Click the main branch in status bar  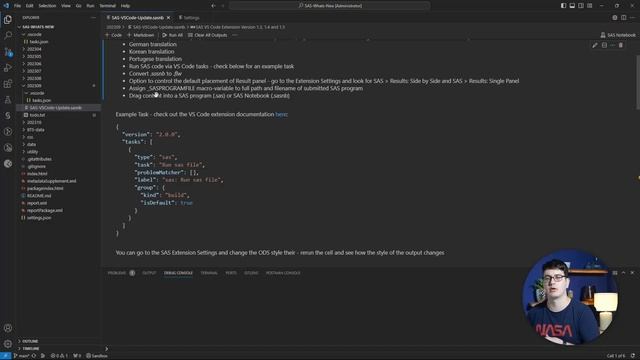pyautogui.click(x=21, y=356)
